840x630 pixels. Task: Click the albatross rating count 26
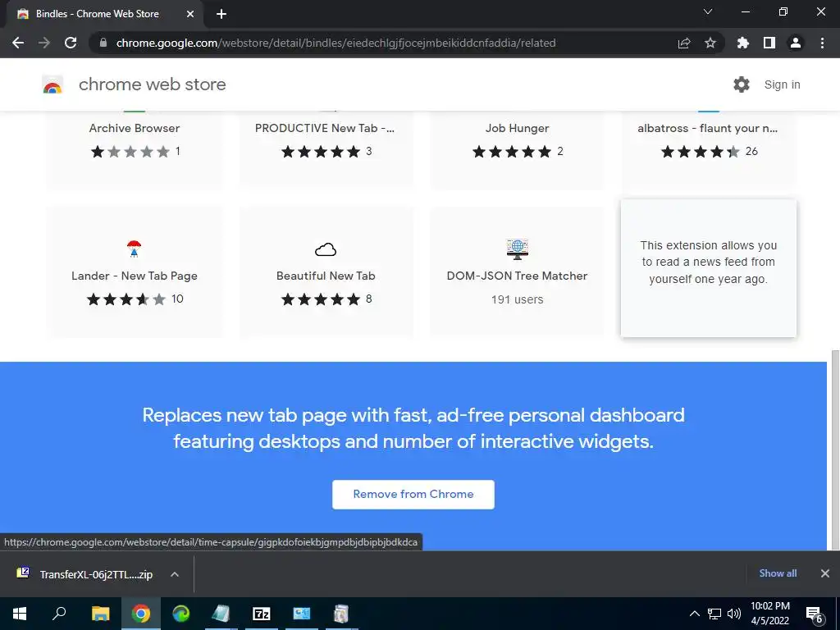751,152
